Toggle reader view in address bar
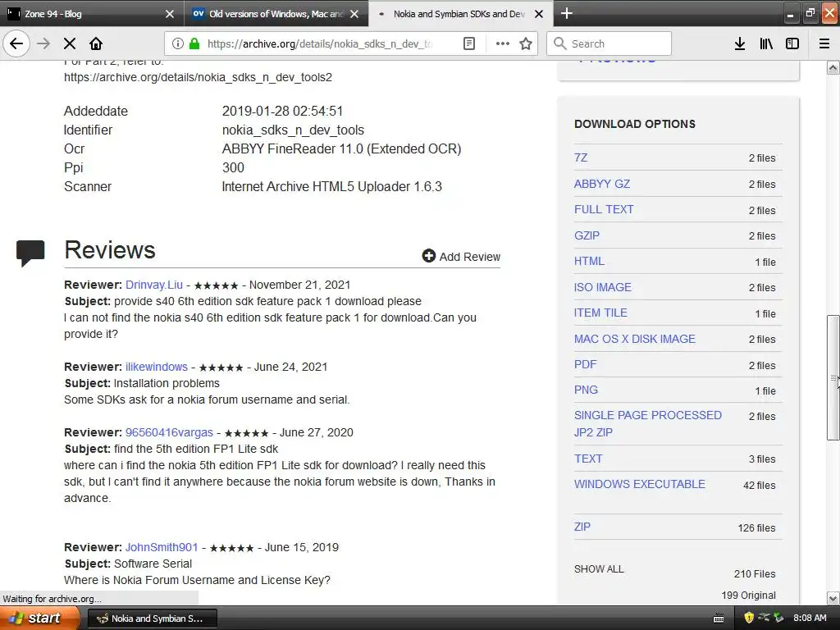Image resolution: width=840 pixels, height=630 pixels. tap(468, 43)
